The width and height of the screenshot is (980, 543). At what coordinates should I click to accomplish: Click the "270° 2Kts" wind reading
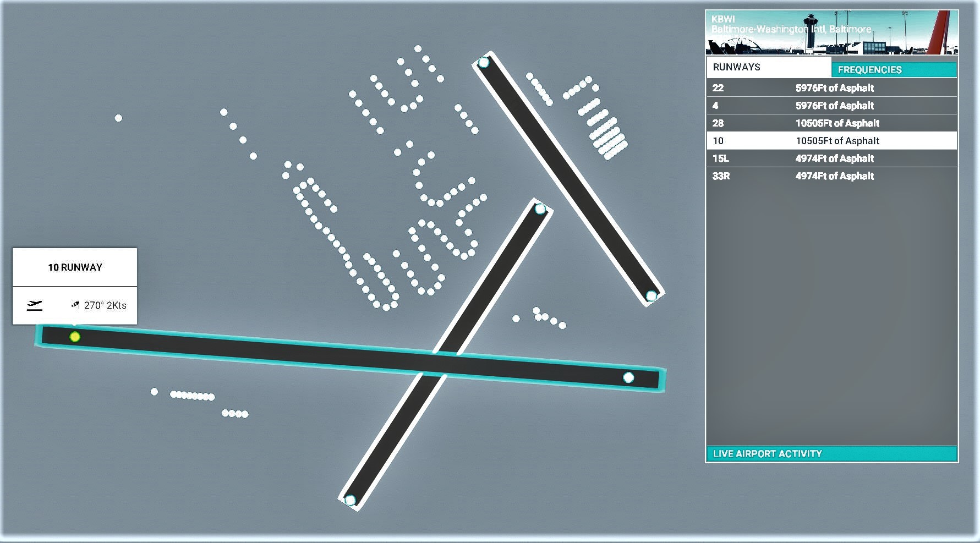coord(105,305)
